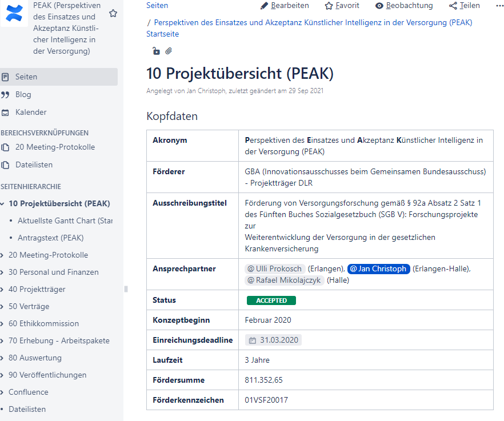Open Kalender in sidebar navigation
The height and width of the screenshot is (421, 504).
click(x=31, y=112)
